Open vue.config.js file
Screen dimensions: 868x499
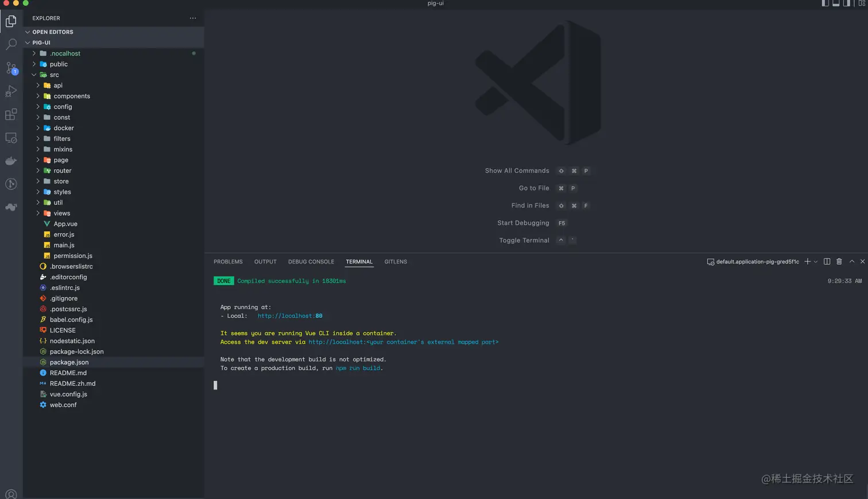tap(114, 394)
